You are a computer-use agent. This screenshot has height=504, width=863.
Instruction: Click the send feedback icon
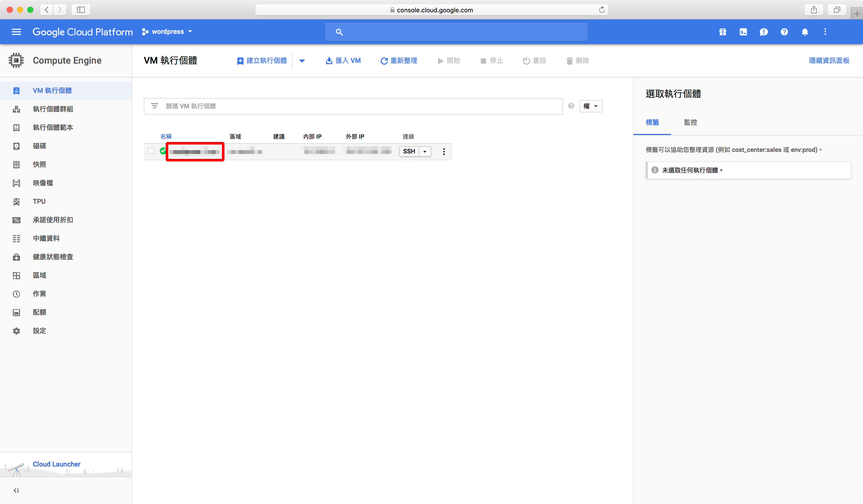[x=763, y=32]
